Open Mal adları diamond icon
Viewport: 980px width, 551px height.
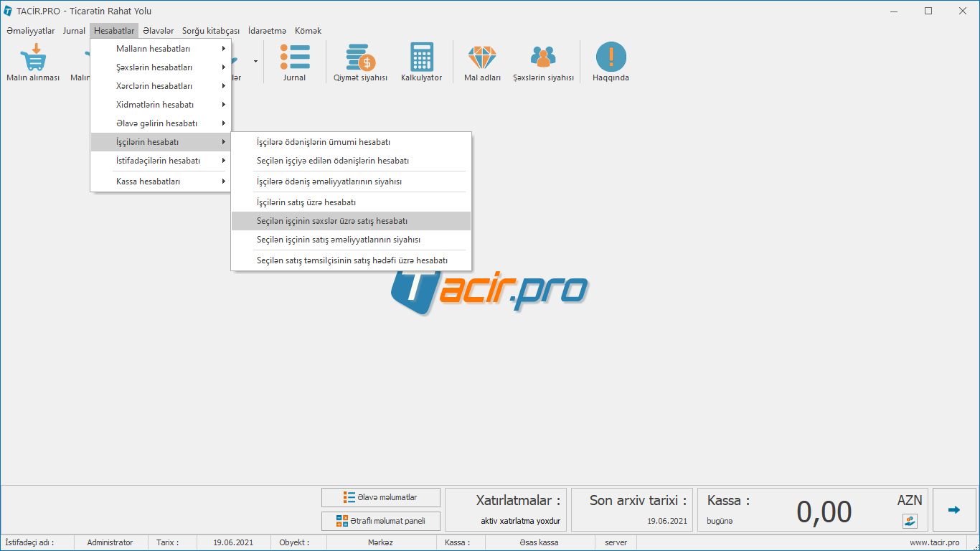pyautogui.click(x=482, y=57)
